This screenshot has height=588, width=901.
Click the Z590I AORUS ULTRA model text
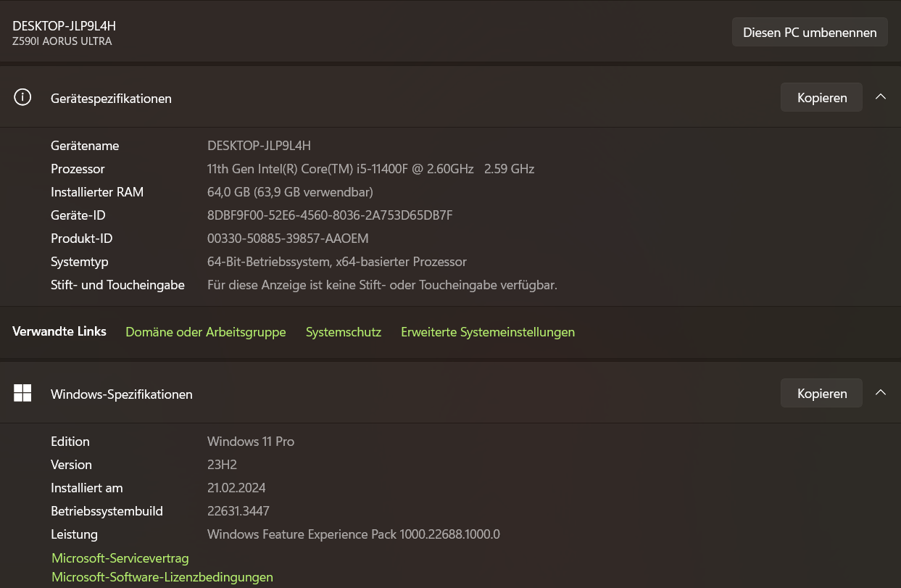point(62,42)
